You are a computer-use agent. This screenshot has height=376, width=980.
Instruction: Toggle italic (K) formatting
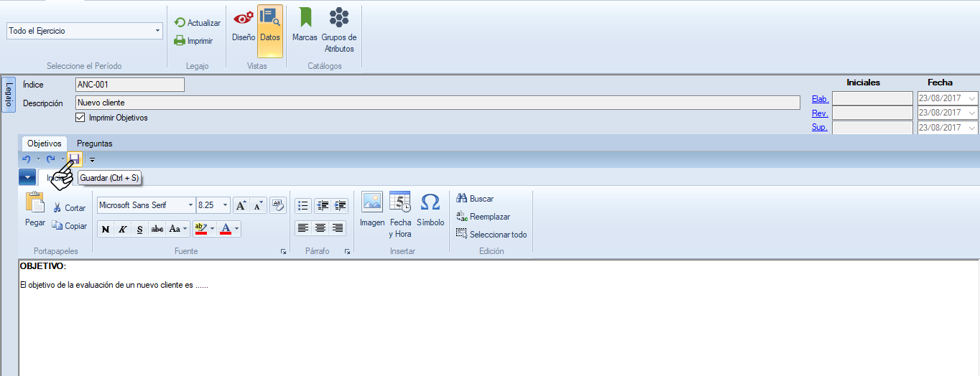click(x=122, y=230)
